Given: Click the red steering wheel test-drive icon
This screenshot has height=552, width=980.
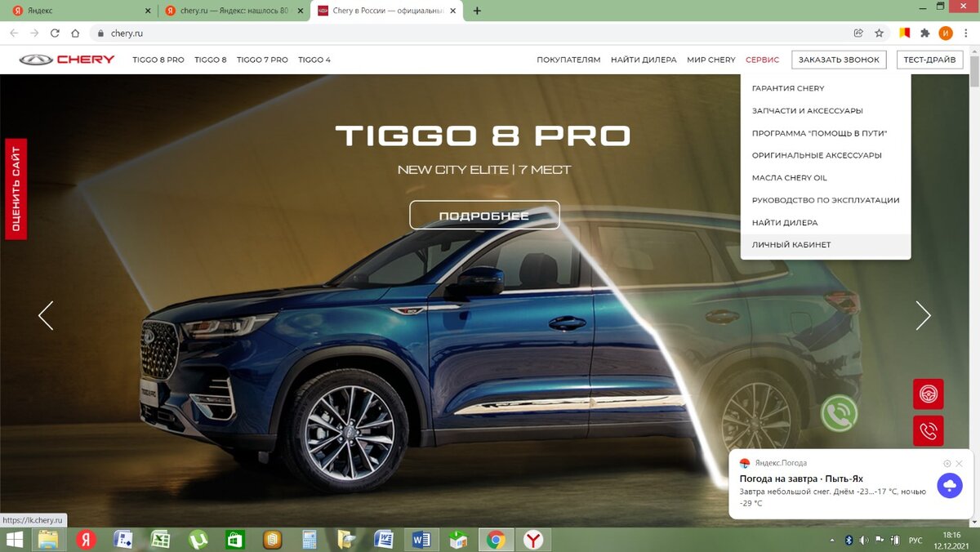Looking at the screenshot, I should tap(929, 394).
